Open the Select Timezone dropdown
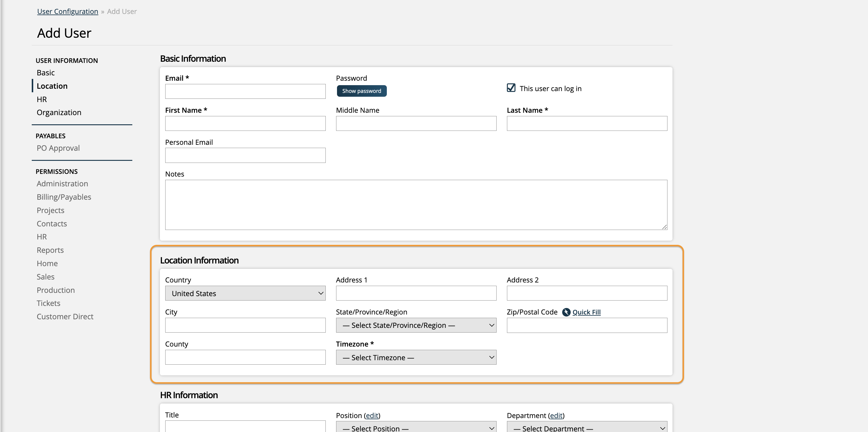Viewport: 868px width, 432px height. (416, 357)
